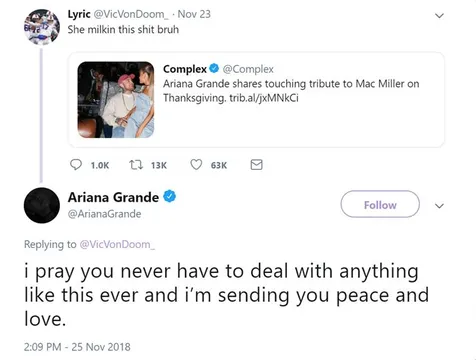Image resolution: width=476 pixels, height=360 pixels.
Task: Follow Ariana Grande's account
Action: point(380,204)
